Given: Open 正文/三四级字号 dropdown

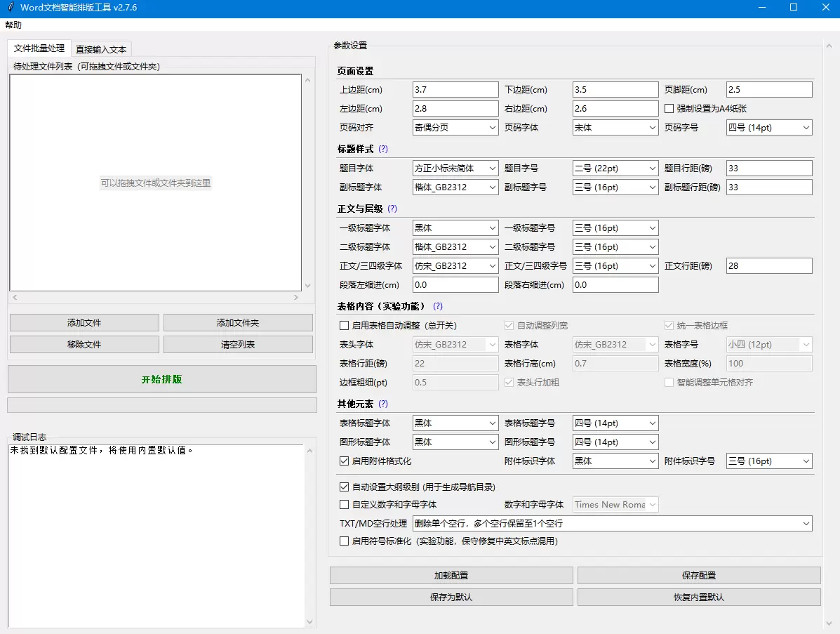Looking at the screenshot, I should tap(615, 266).
